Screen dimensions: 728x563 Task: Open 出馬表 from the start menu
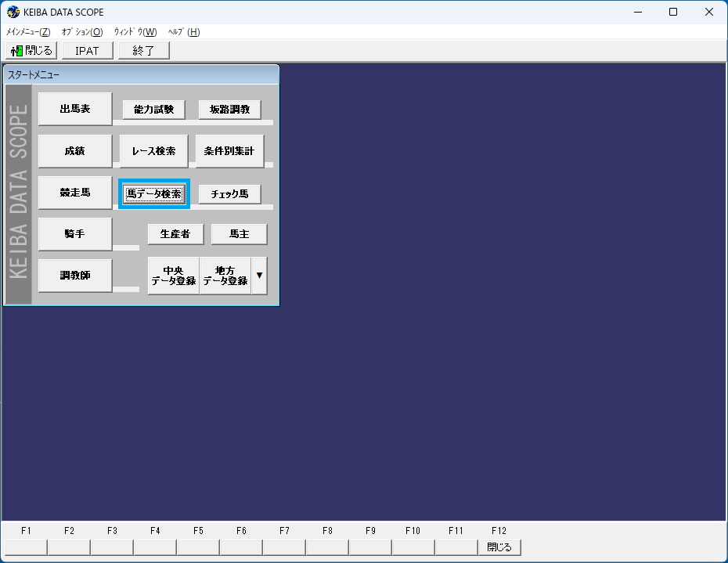point(75,109)
